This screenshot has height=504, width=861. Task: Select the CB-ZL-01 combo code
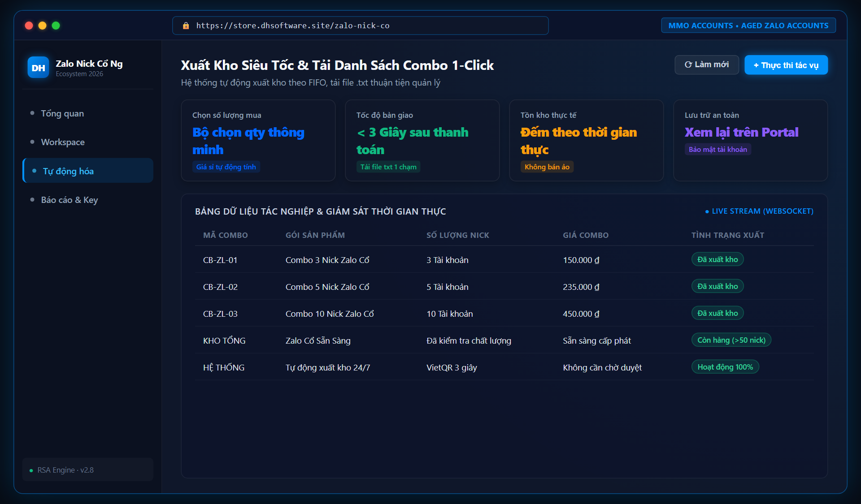pyautogui.click(x=220, y=260)
